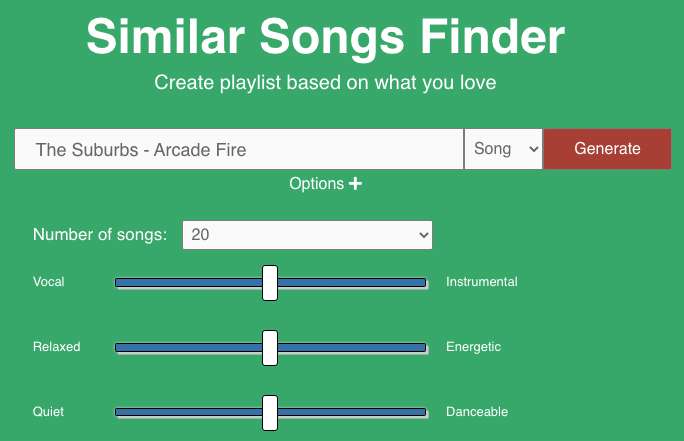Open the Song type dropdown
The width and height of the screenshot is (684, 441).
503,149
